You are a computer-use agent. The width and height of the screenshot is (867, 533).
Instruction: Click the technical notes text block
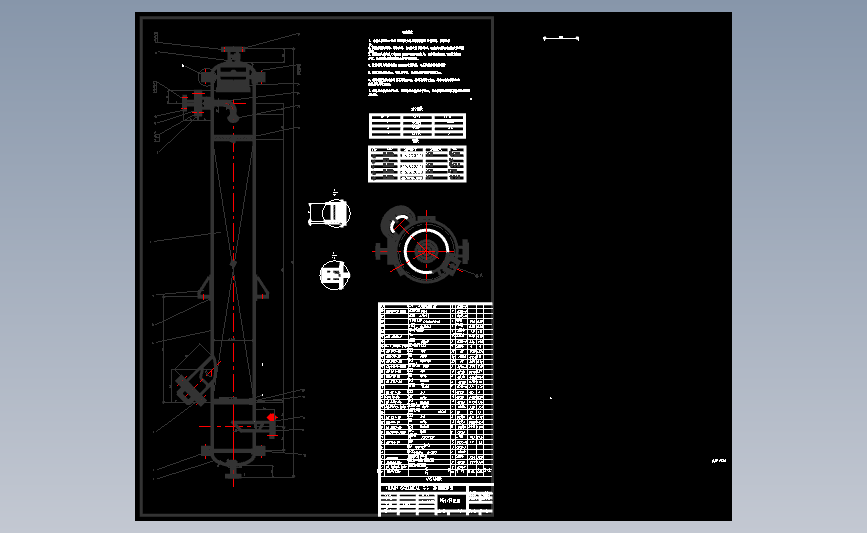pos(419,65)
